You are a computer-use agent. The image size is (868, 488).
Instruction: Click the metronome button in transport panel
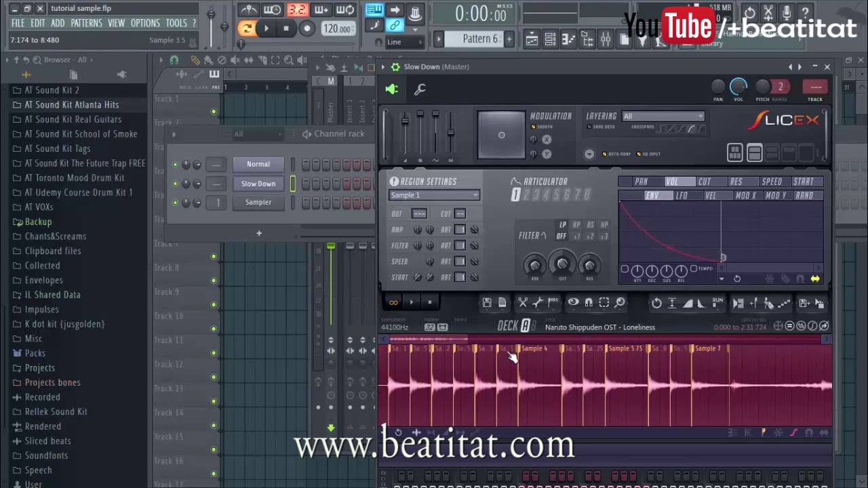pos(249,9)
